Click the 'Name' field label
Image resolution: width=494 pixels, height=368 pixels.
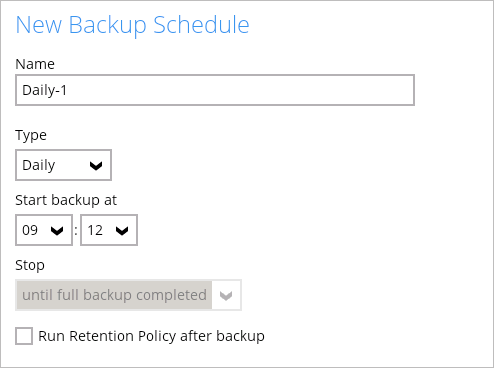coord(35,64)
